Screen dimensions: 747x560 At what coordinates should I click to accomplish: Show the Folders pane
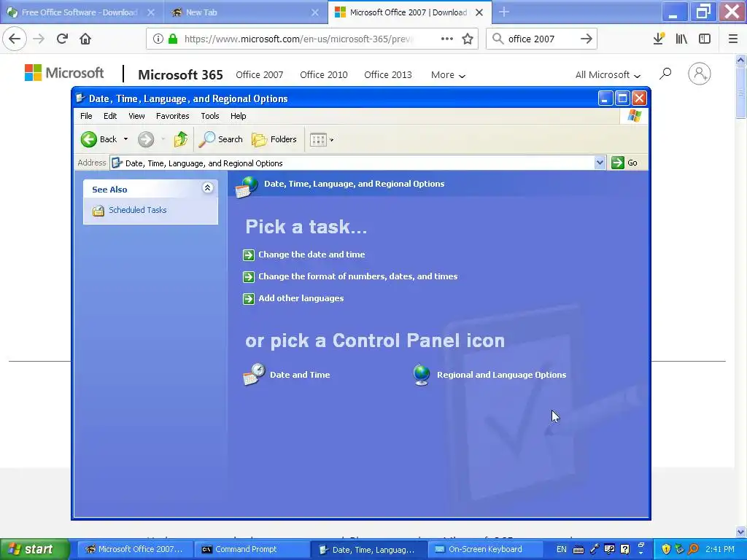tap(274, 139)
